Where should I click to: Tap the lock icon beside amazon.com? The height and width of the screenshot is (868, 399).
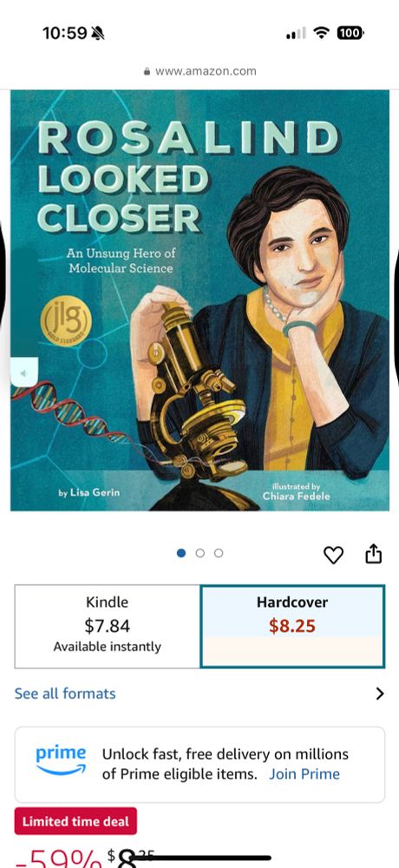(147, 71)
